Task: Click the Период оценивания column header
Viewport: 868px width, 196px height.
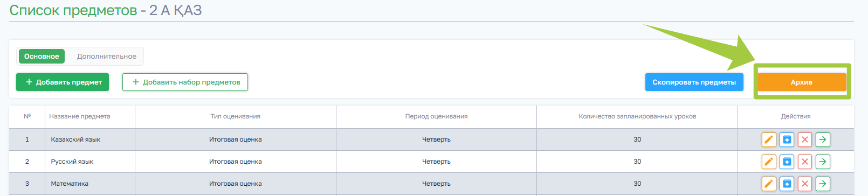Action: coord(437,116)
